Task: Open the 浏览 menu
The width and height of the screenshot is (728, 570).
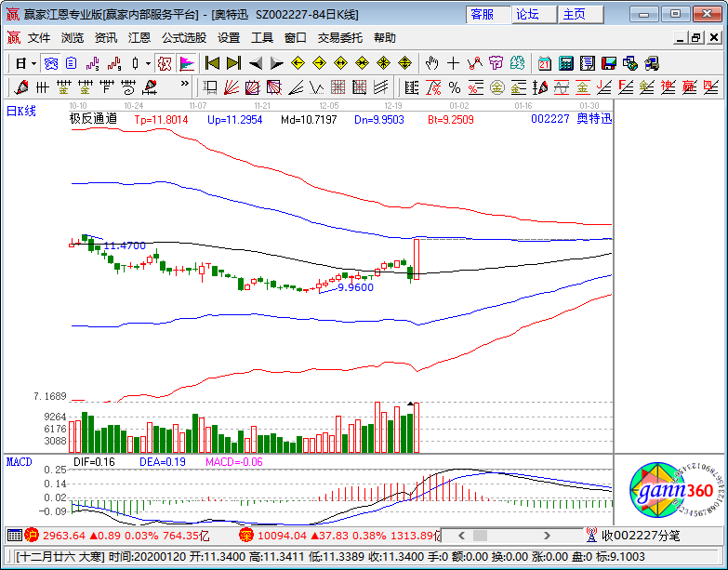Action: (x=73, y=38)
